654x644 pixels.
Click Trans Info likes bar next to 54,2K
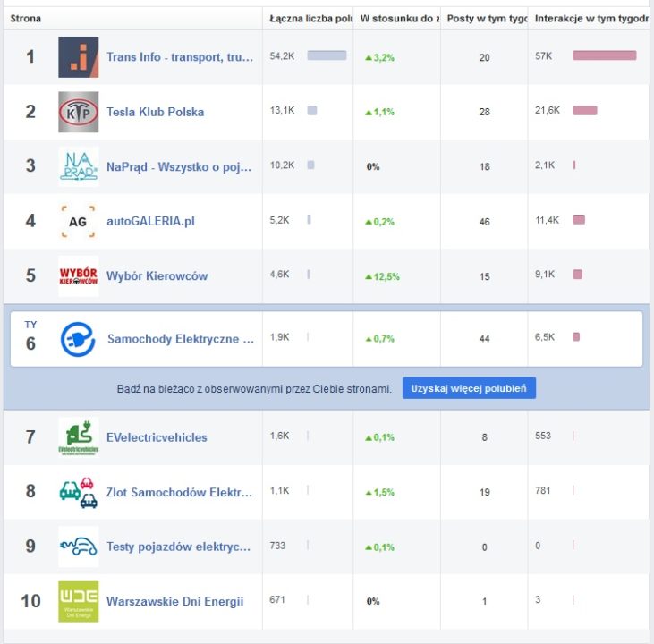pyautogui.click(x=327, y=55)
